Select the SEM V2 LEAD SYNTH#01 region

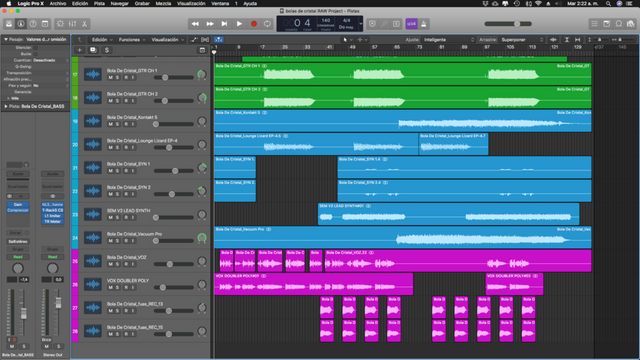(x=448, y=214)
